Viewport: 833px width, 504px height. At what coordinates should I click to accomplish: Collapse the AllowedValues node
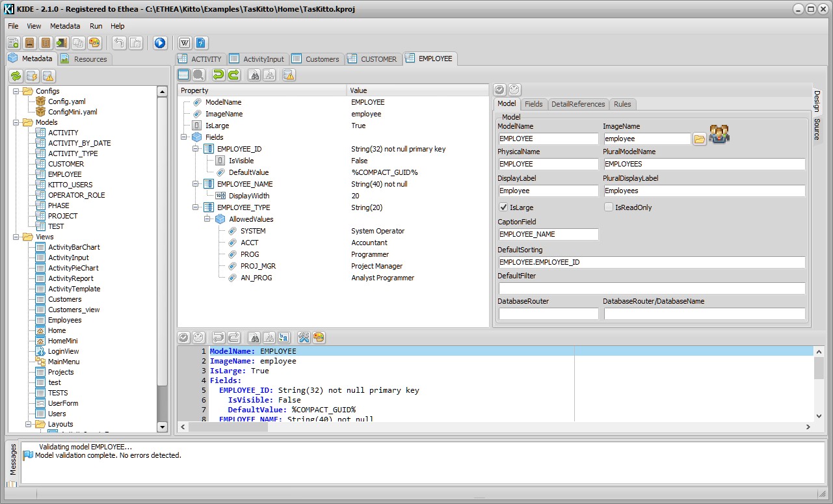click(x=208, y=219)
